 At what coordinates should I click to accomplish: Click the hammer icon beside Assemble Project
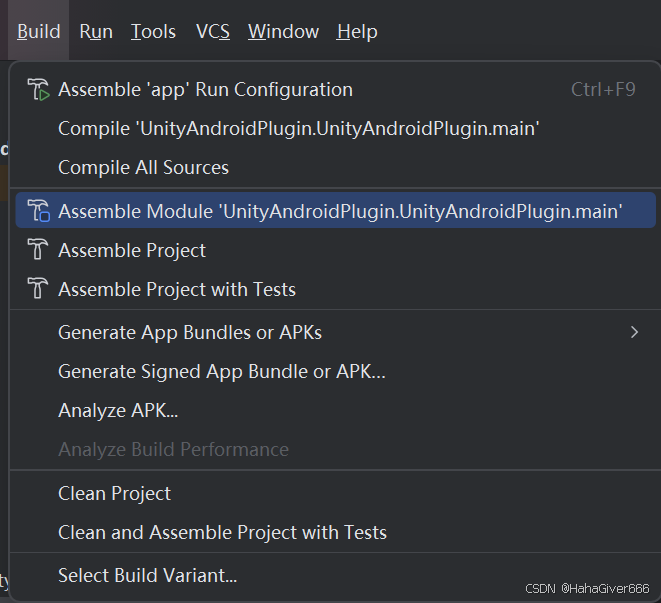38,250
